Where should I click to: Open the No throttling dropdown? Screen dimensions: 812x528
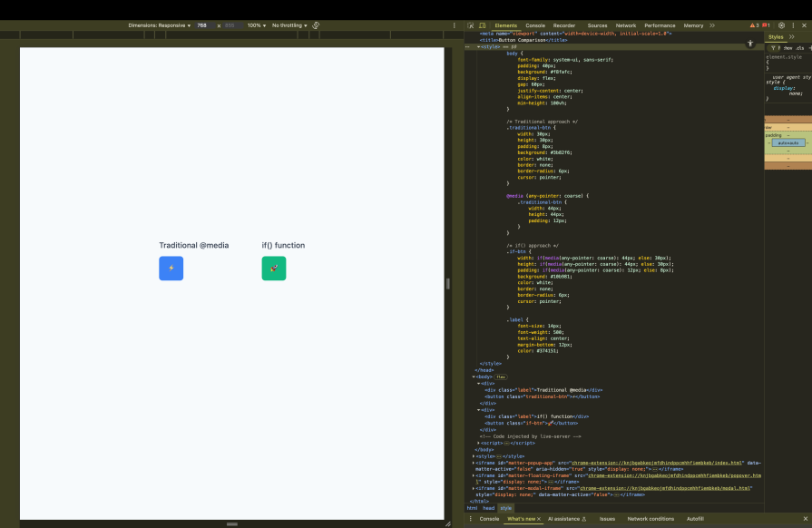(x=290, y=25)
